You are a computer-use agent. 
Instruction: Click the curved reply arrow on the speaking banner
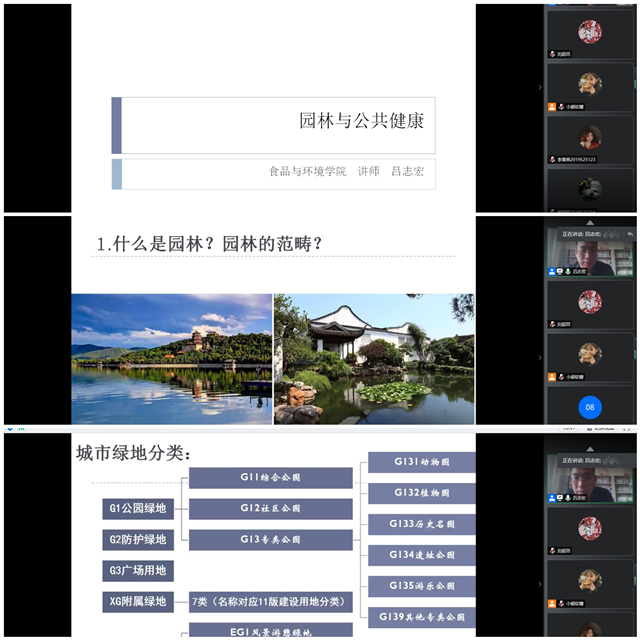click(x=630, y=234)
